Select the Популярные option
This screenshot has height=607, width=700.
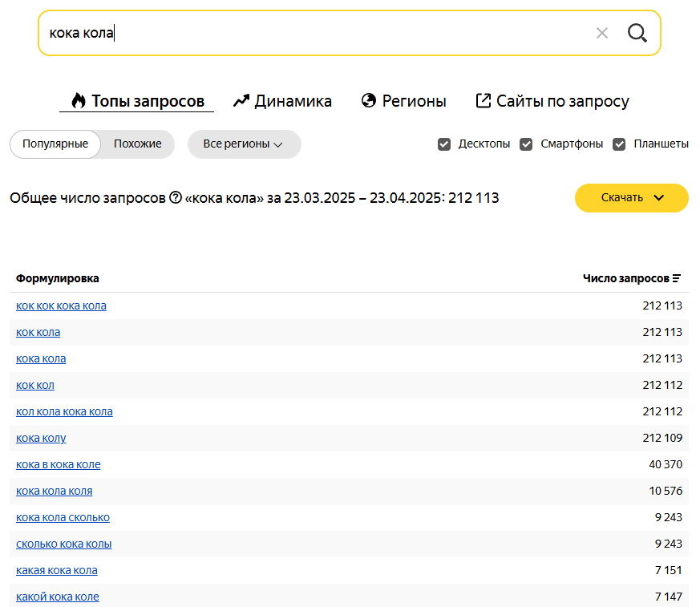point(55,144)
